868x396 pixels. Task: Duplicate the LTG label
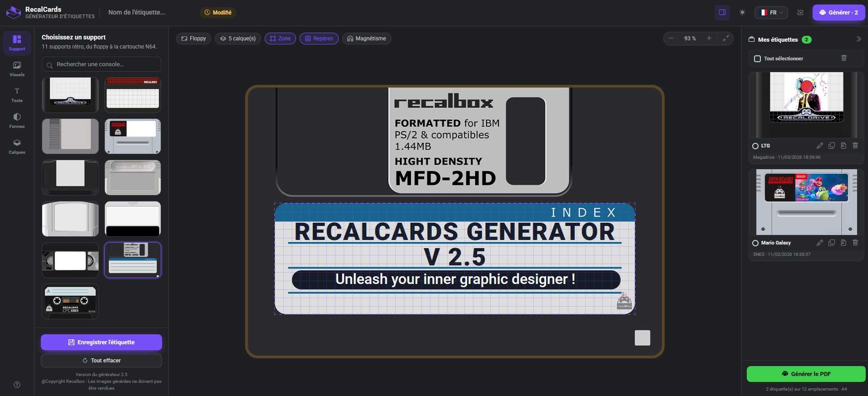click(832, 146)
